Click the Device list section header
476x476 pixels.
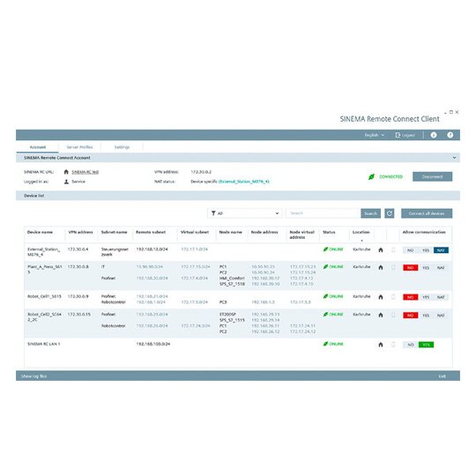[x=238, y=196]
